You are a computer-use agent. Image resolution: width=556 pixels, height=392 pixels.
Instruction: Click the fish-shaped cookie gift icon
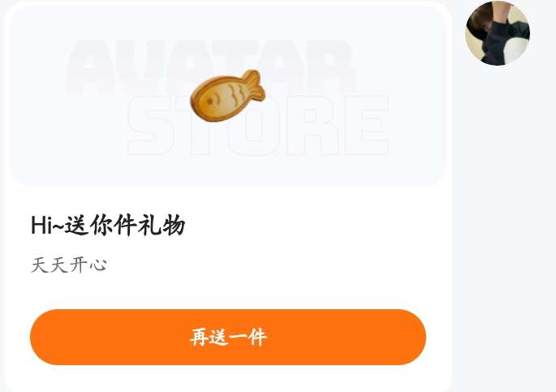[x=227, y=96]
